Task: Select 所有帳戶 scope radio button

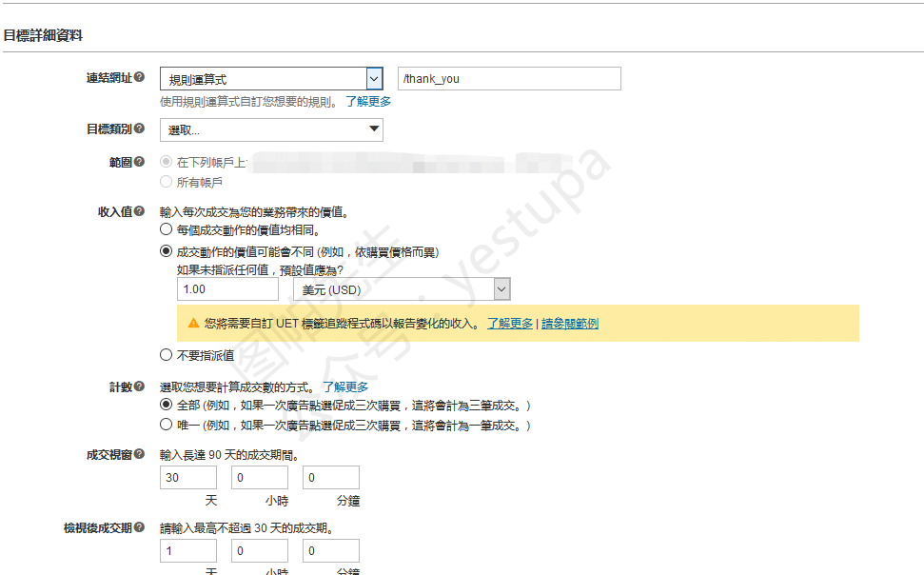Action: [x=167, y=181]
